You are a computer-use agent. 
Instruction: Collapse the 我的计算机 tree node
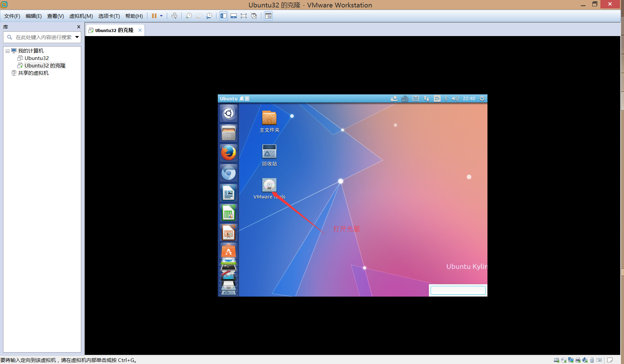pyautogui.click(x=7, y=51)
